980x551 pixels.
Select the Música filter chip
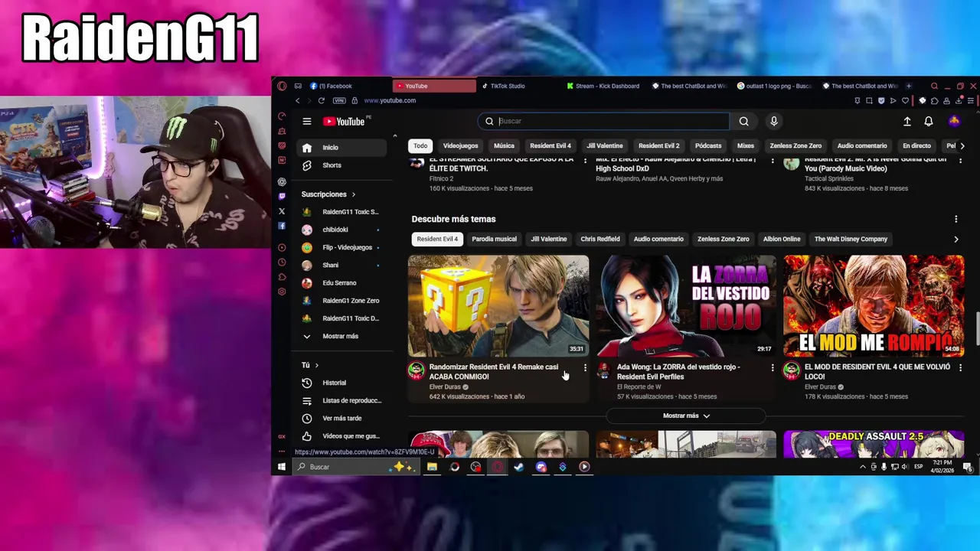504,145
